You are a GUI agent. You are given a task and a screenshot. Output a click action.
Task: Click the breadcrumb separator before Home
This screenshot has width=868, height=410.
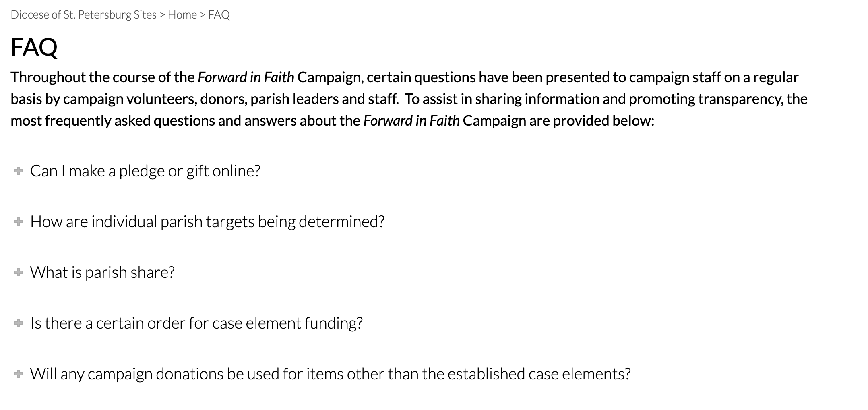[x=162, y=15]
